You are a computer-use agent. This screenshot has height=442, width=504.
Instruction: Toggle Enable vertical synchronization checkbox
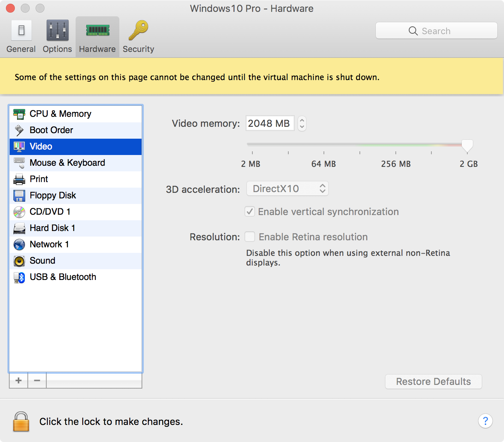250,212
